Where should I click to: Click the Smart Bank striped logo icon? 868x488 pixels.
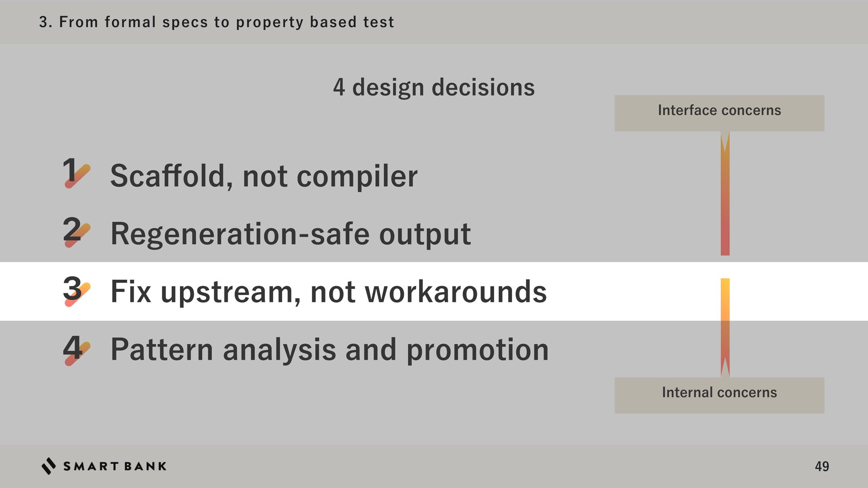point(48,466)
